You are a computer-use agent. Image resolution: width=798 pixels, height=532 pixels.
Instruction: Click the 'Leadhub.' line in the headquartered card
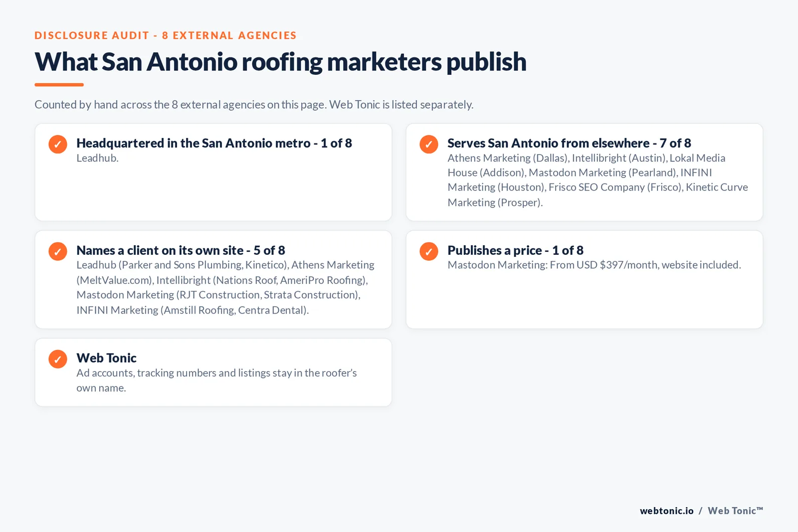(97, 158)
